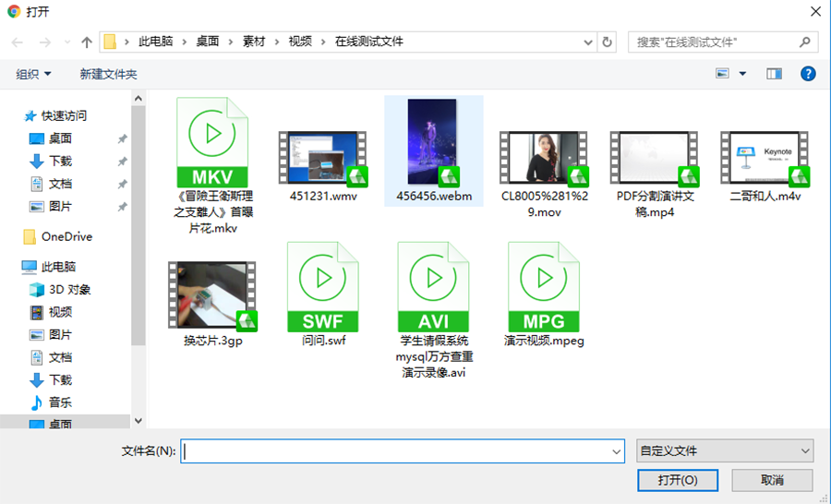Select the 换芯片.3gp thumbnail
The height and width of the screenshot is (504, 831).
pos(212,295)
